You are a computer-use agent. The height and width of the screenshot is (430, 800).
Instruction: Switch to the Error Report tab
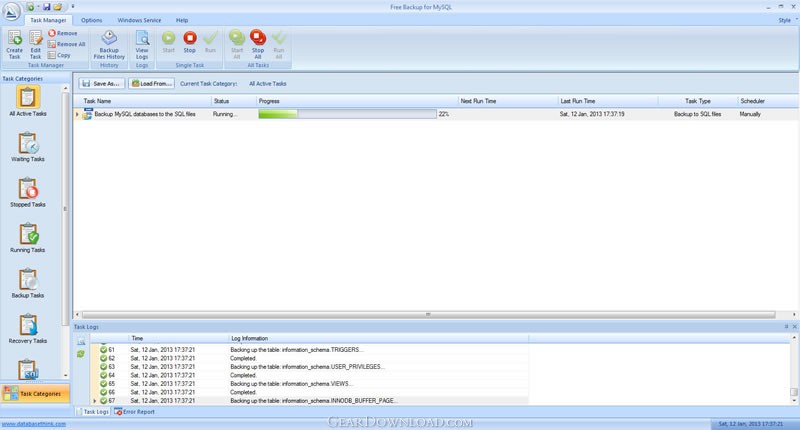point(135,411)
